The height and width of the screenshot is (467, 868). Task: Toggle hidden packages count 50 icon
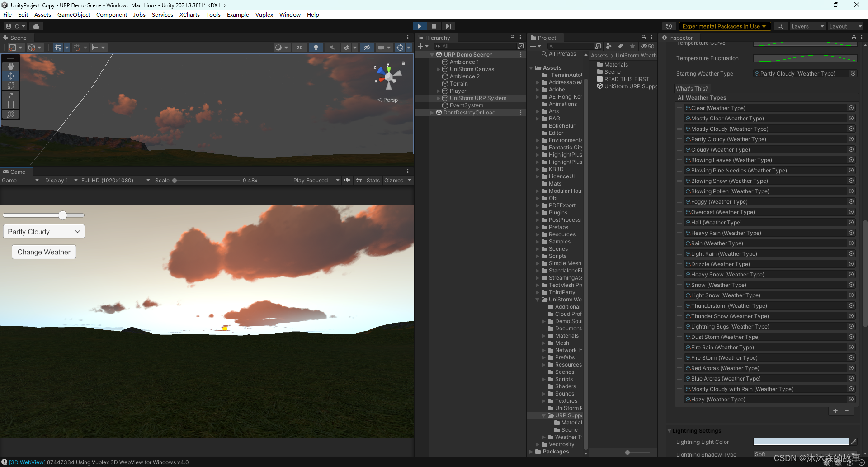(648, 46)
